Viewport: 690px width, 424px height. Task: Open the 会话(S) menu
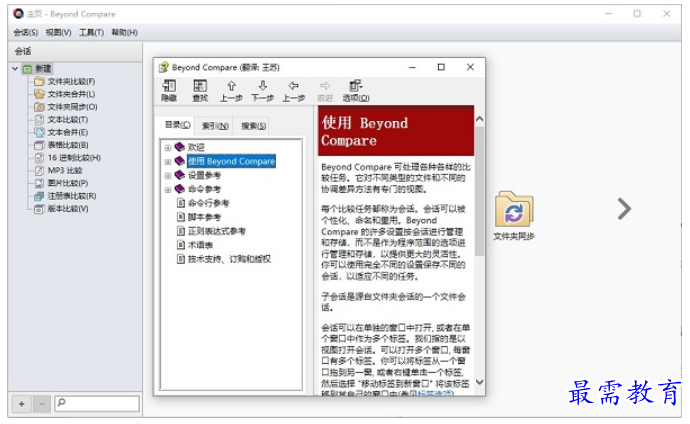26,33
